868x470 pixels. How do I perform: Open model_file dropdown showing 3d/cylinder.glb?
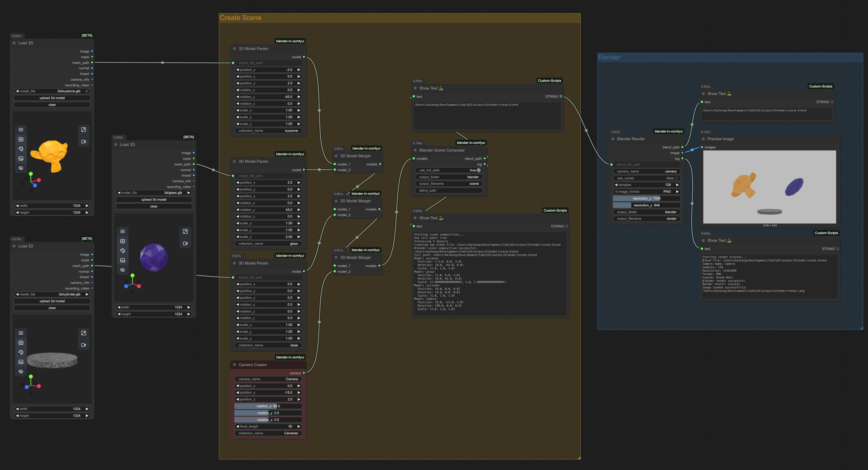point(52,295)
